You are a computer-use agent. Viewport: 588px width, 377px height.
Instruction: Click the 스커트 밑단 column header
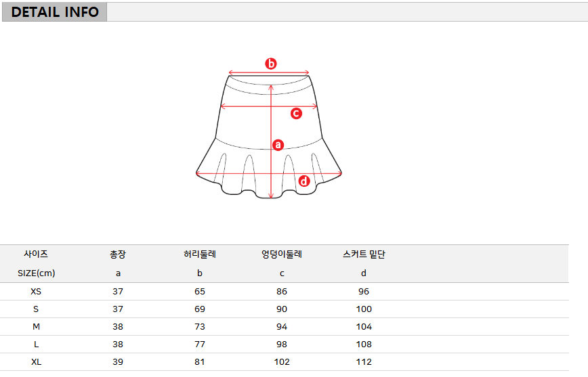click(x=364, y=254)
